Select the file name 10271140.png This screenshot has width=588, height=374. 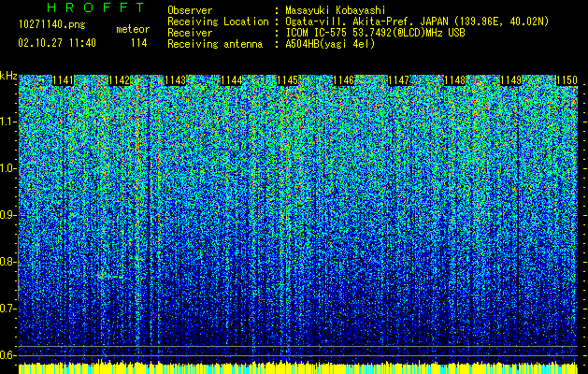point(52,24)
